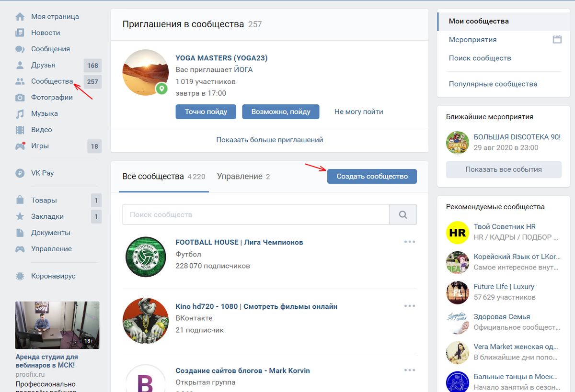Open БОЛЬШАЯ DISCOTEKA 90 event link

click(x=517, y=136)
